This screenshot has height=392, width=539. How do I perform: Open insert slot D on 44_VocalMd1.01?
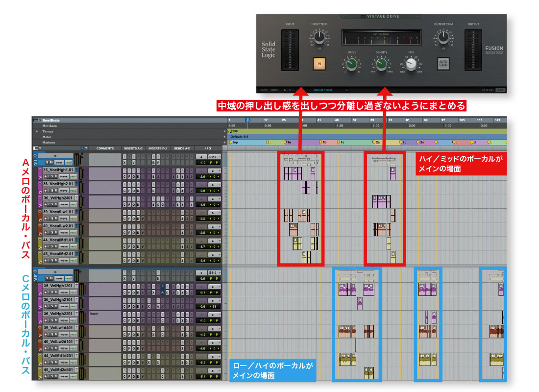[x=138, y=246]
